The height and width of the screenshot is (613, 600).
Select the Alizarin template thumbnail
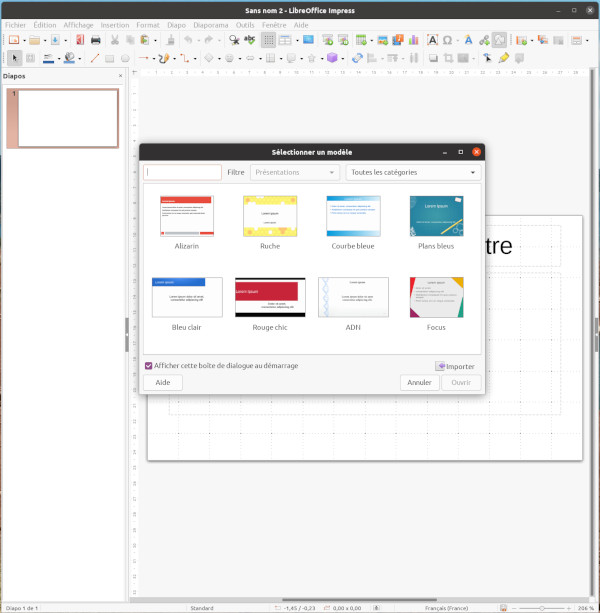tap(187, 216)
